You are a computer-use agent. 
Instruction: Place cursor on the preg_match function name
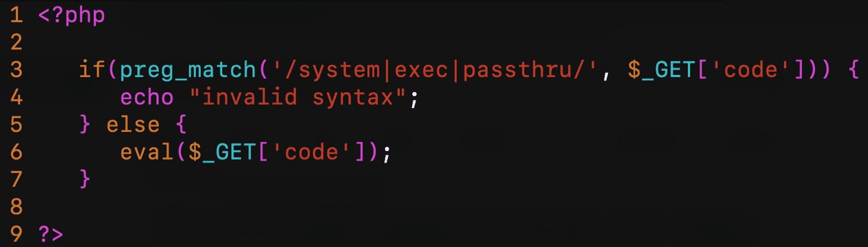(x=188, y=71)
